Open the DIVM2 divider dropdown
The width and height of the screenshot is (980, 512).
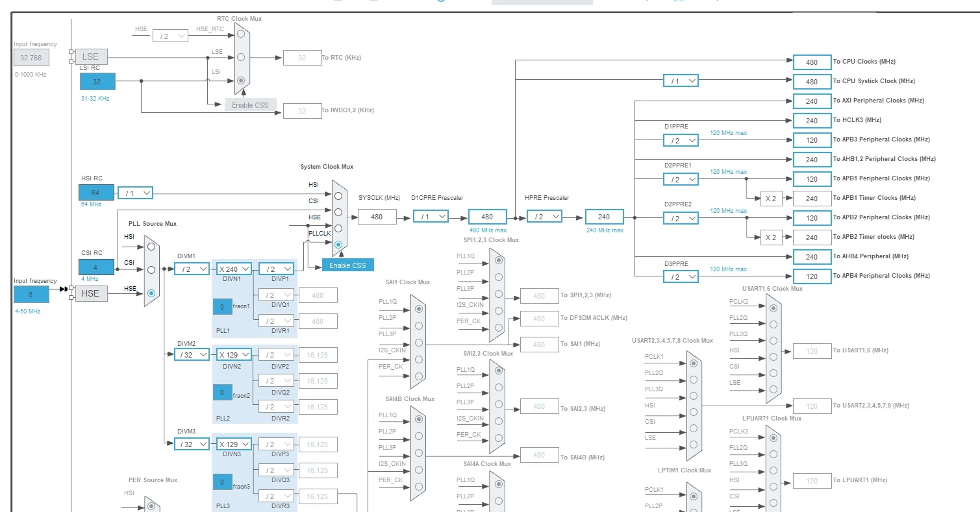(192, 355)
